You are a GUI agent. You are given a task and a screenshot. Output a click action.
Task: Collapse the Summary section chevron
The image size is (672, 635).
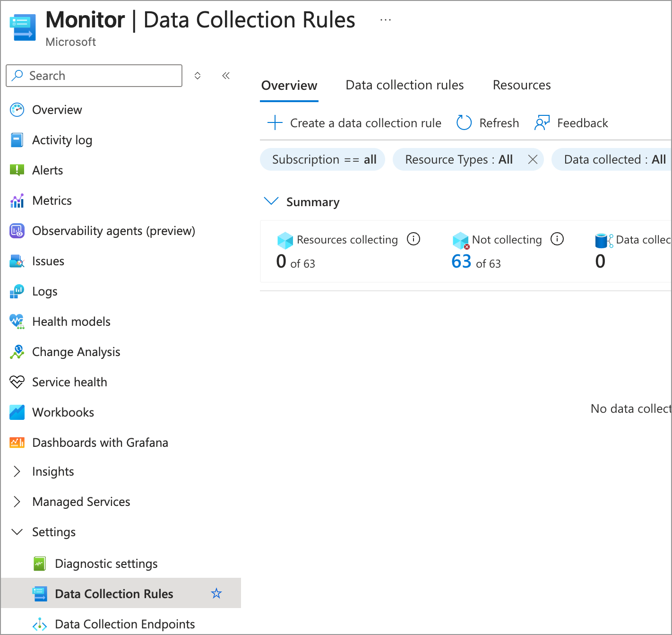[271, 201]
